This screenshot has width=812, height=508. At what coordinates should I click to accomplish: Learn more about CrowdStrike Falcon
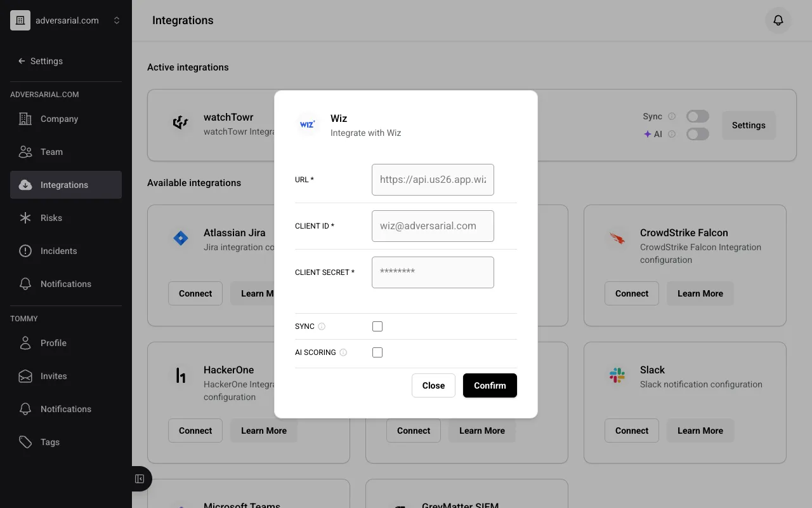pyautogui.click(x=700, y=293)
